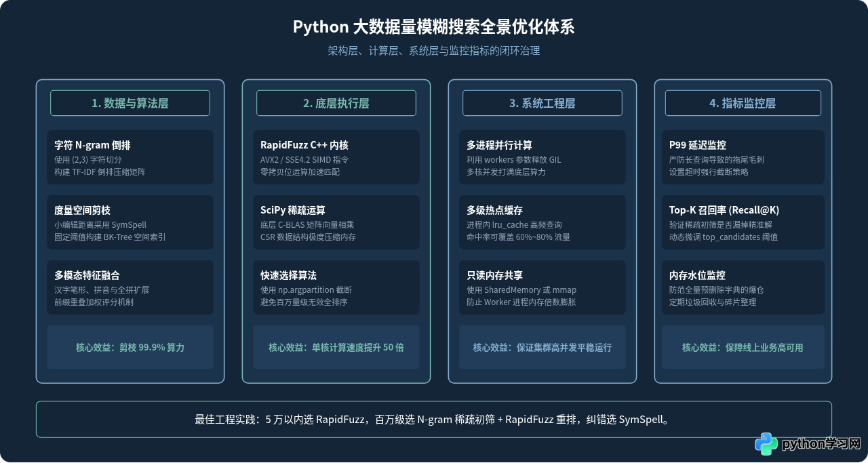The image size is (868, 463).
Task: Click the line 动态微调 top_candidates 阈值
Action: click(x=724, y=237)
